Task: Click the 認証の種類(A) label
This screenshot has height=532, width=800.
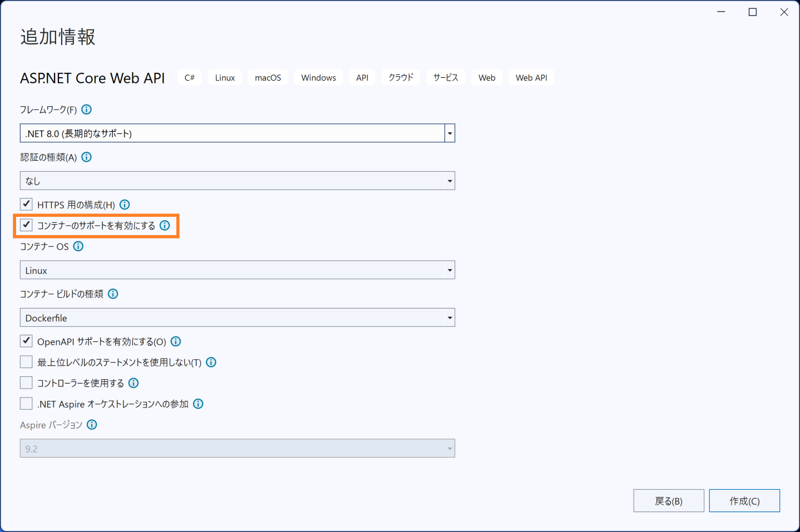Action: pos(48,157)
